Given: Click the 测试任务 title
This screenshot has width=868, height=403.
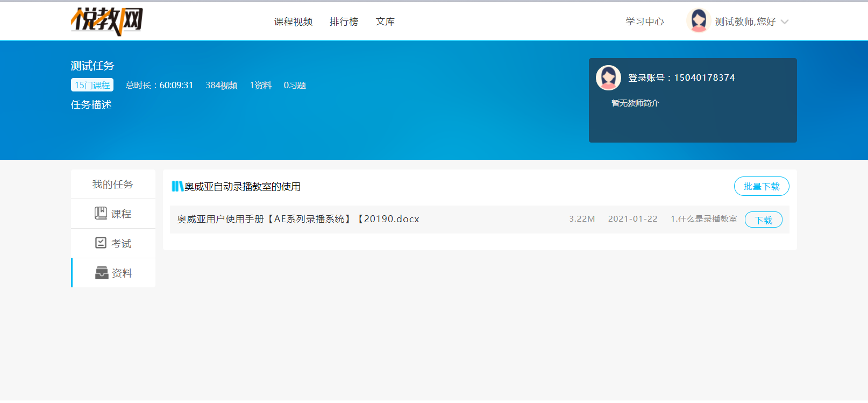Looking at the screenshot, I should tap(93, 66).
